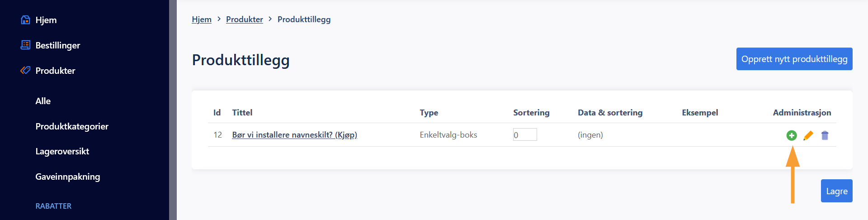868x220 pixels.
Task: Click the Sortering number input field
Action: click(x=525, y=134)
